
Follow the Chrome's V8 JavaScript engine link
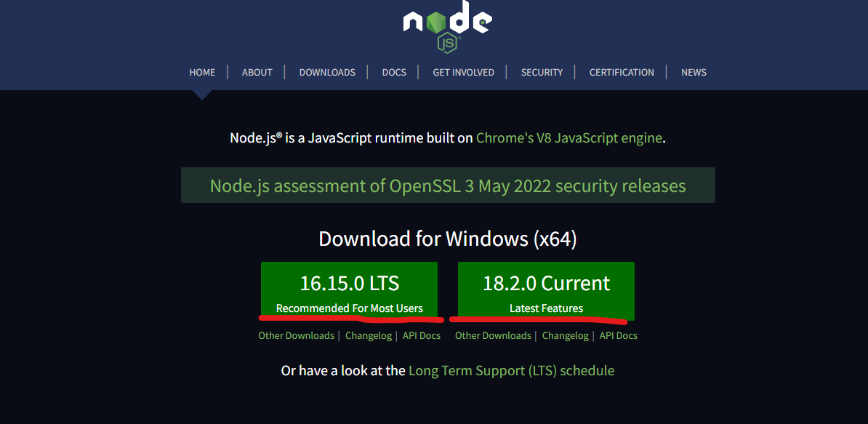[569, 138]
